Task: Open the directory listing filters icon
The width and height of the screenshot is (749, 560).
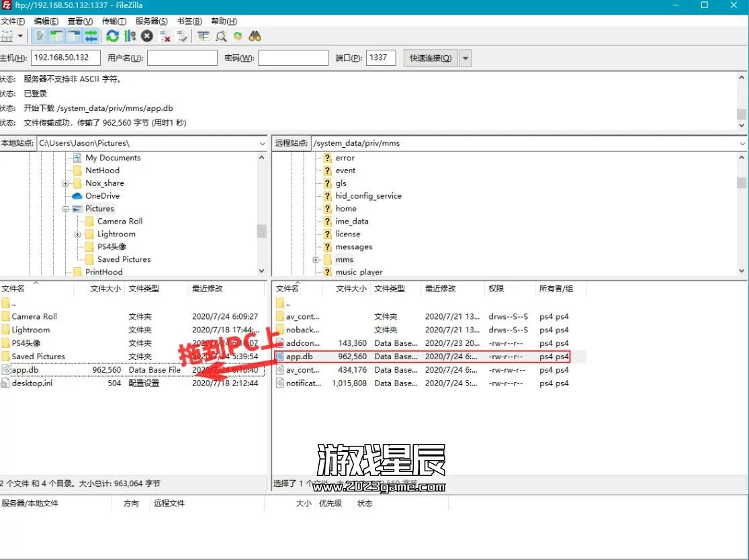Action: click(x=203, y=36)
